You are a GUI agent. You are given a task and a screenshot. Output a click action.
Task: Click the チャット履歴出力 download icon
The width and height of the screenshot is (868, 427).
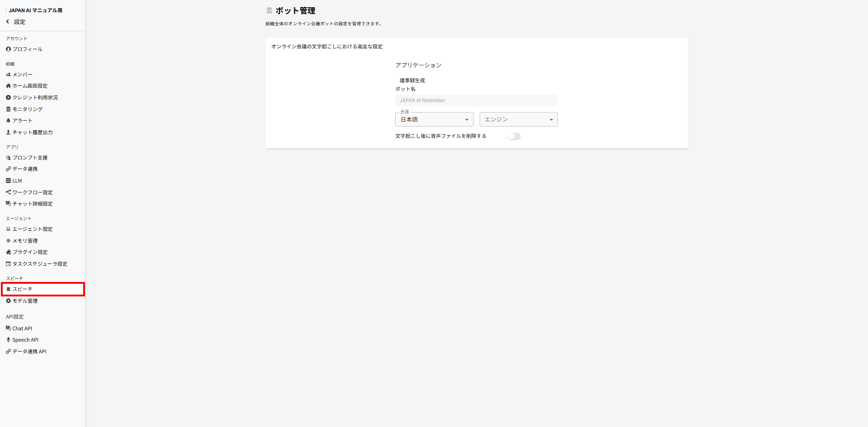(8, 132)
